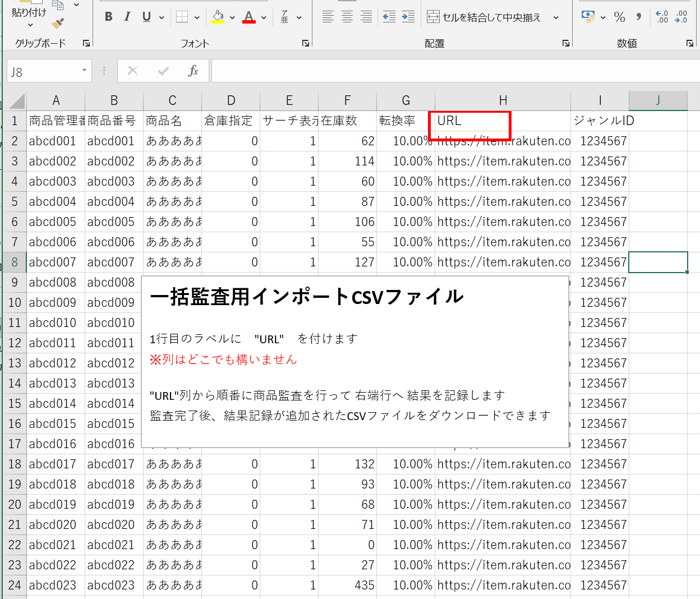
Task: Open the 配置 dialog launcher
Action: tap(566, 43)
